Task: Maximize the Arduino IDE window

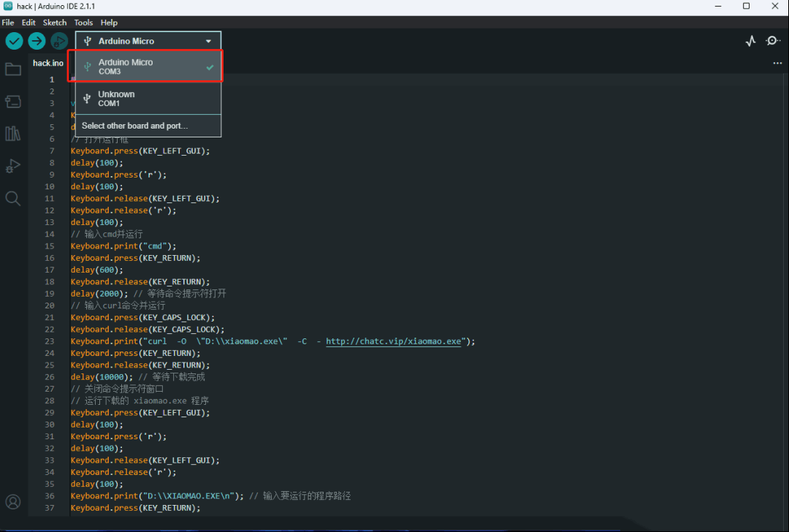Action: 746,6
